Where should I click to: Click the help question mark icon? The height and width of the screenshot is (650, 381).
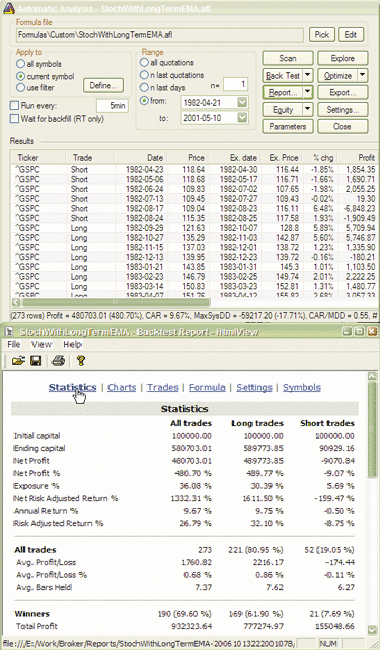pyautogui.click(x=81, y=361)
